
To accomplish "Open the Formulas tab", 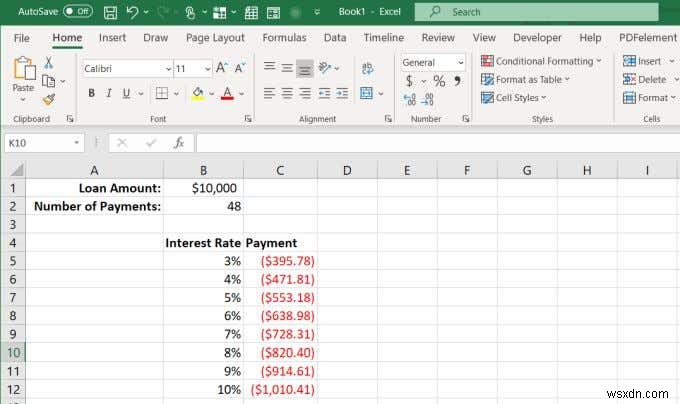I will tap(284, 38).
